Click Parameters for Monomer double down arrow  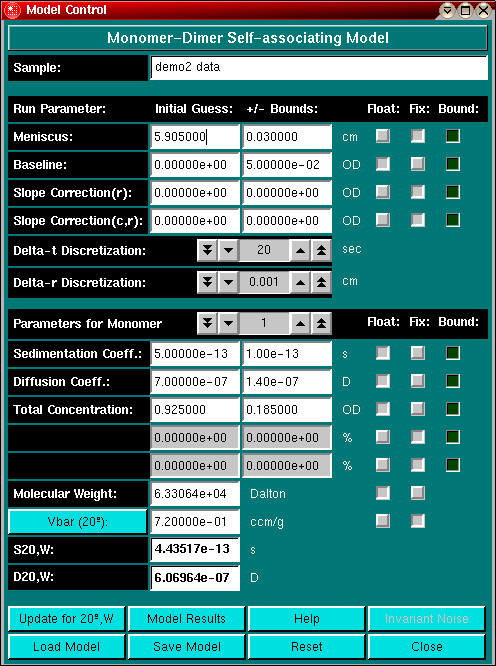[x=207, y=324]
